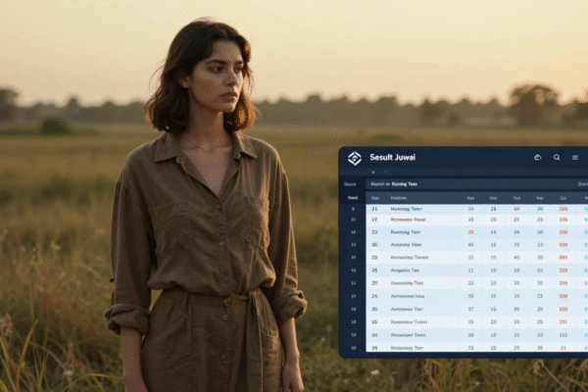The width and height of the screenshot is (588, 392).
Task: Click the cloud icon in the header
Action: [x=537, y=158]
